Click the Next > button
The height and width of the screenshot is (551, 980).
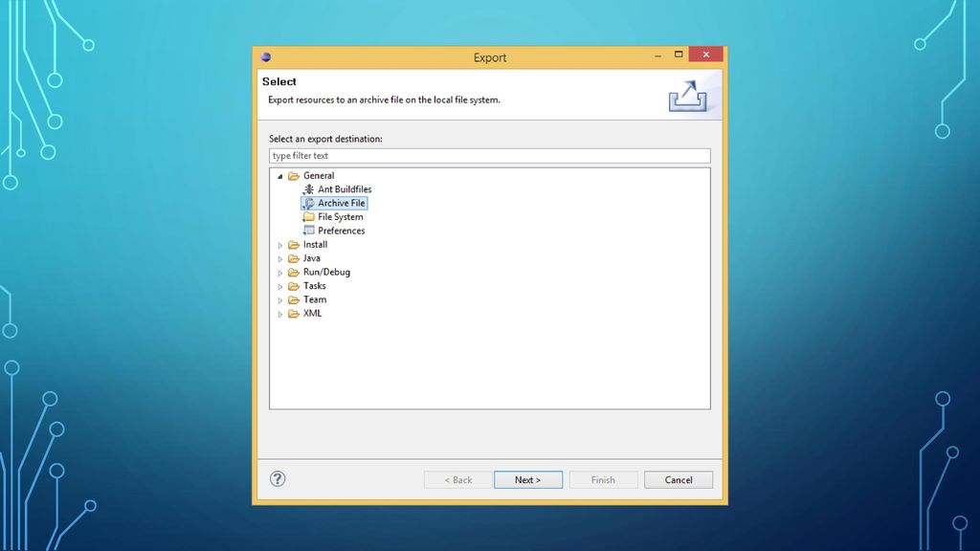528,480
